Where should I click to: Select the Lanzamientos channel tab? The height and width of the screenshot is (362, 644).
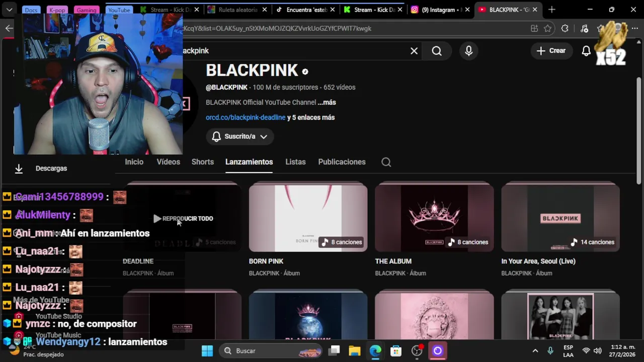point(249,162)
